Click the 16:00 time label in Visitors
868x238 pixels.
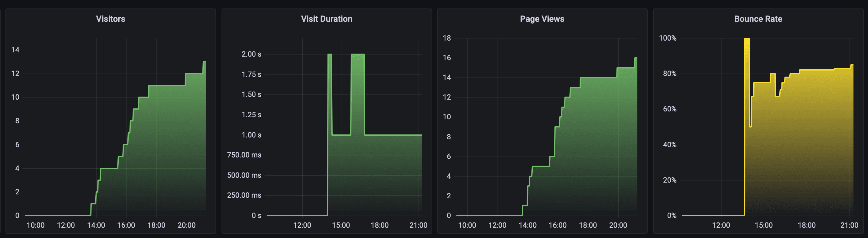[x=126, y=225]
